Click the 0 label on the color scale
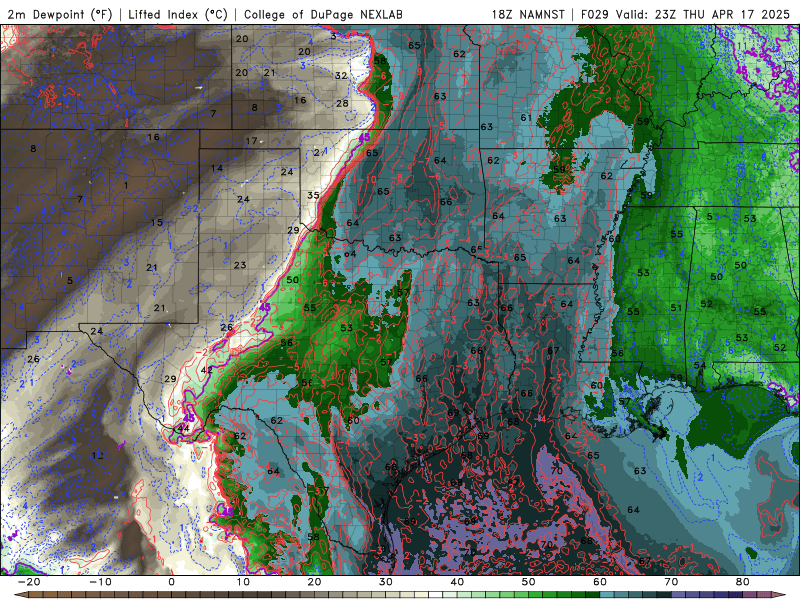This screenshot has width=800, height=600. [171, 582]
